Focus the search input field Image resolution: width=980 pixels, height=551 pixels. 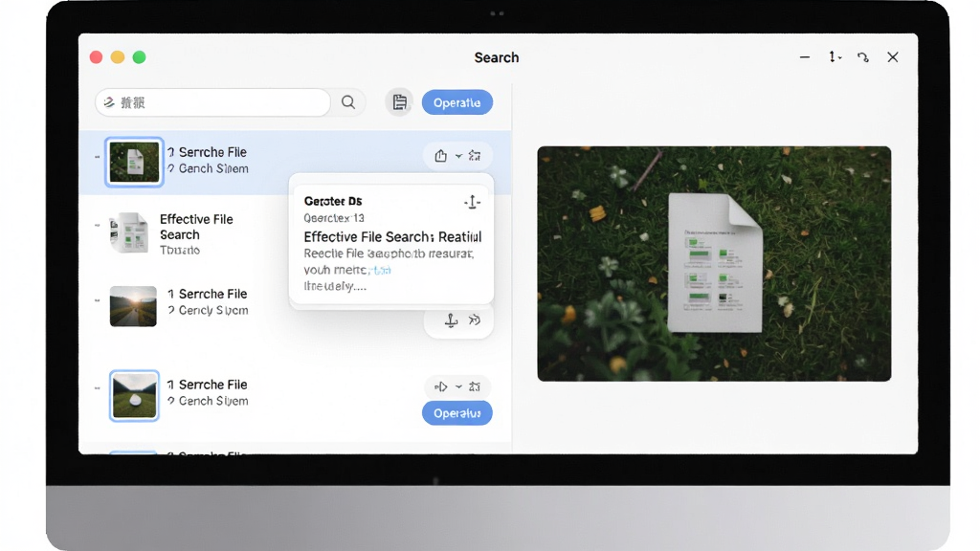point(212,102)
